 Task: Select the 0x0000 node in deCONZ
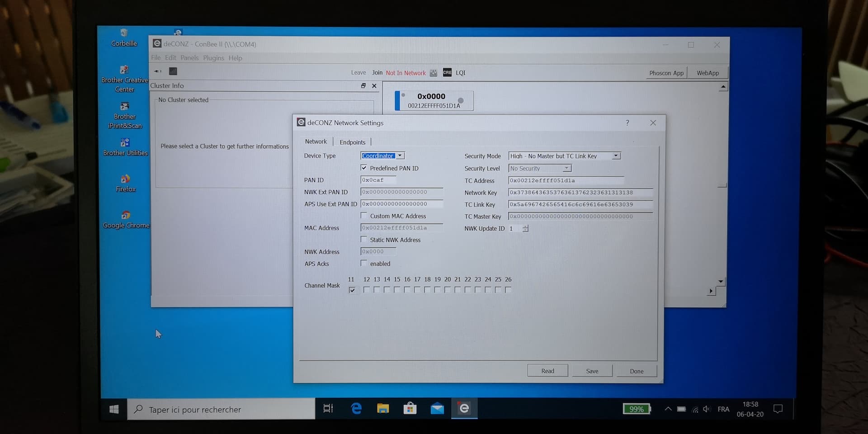tap(434, 100)
